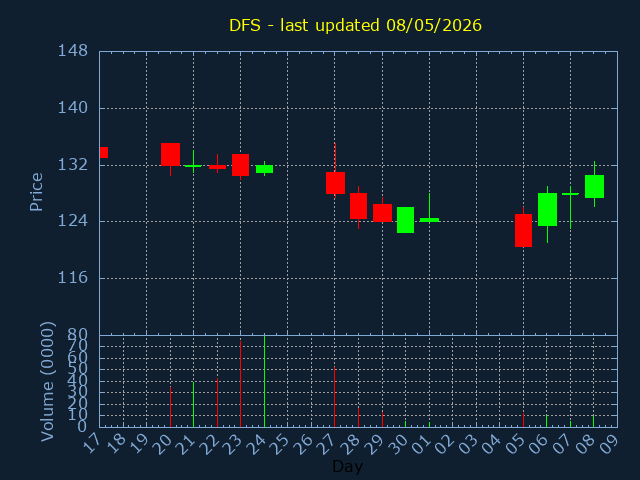Click the red volume bar for day 22
Image resolution: width=640 pixels, height=480 pixels.
[217, 403]
